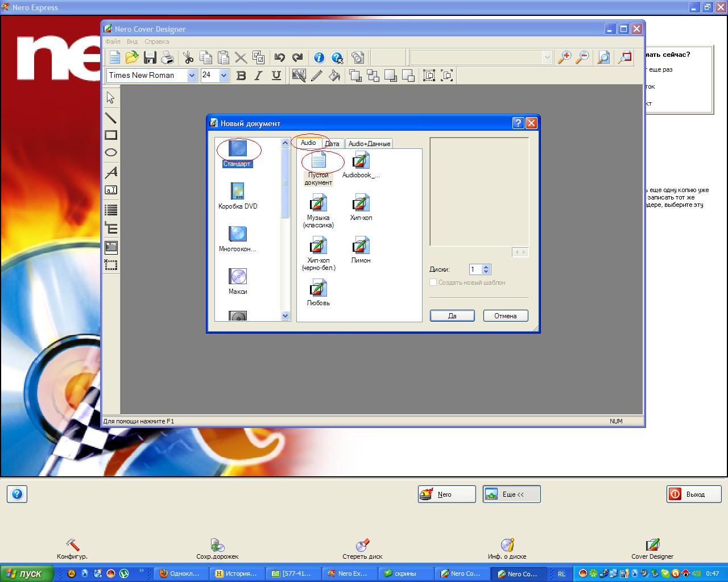The image size is (728, 582).
Task: Select the artistic text A tool
Action: (x=111, y=172)
